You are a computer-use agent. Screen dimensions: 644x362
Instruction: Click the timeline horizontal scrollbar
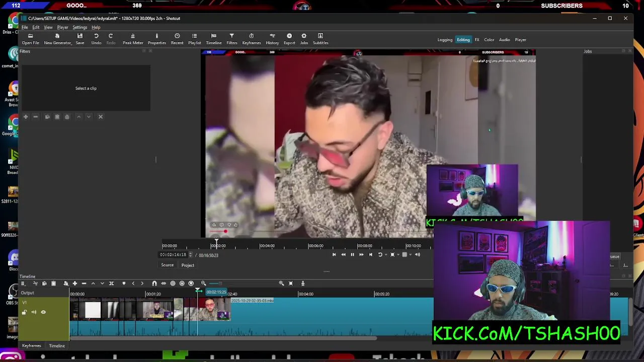pos(223,338)
